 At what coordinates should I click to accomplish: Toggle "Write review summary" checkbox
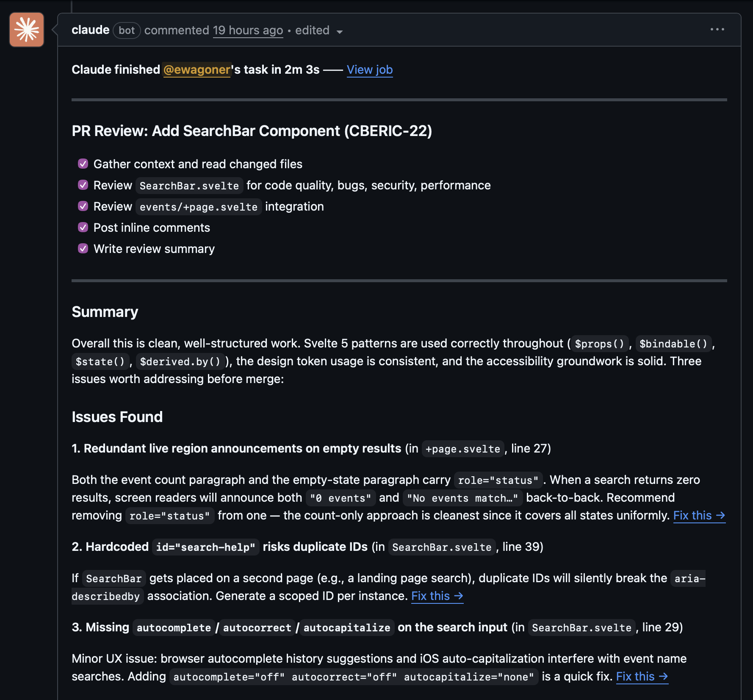click(83, 248)
